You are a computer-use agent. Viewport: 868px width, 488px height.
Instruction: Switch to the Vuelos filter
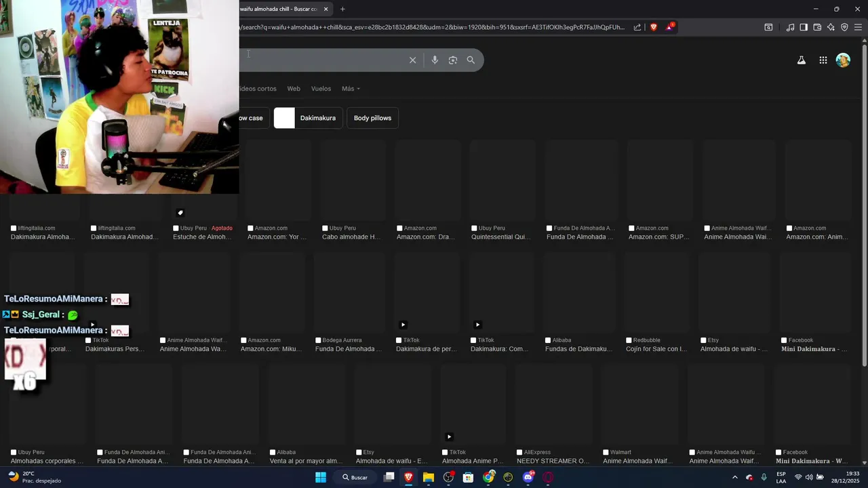(321, 89)
